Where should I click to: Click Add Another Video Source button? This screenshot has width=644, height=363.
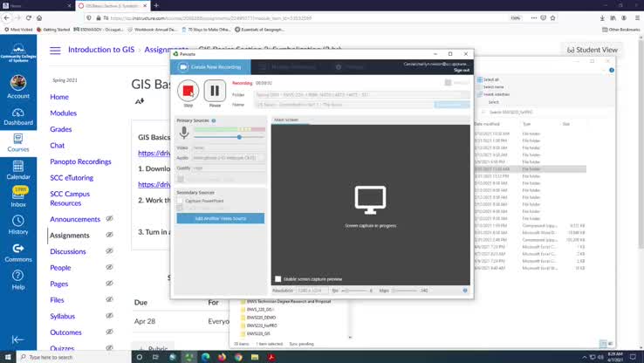[x=220, y=218]
